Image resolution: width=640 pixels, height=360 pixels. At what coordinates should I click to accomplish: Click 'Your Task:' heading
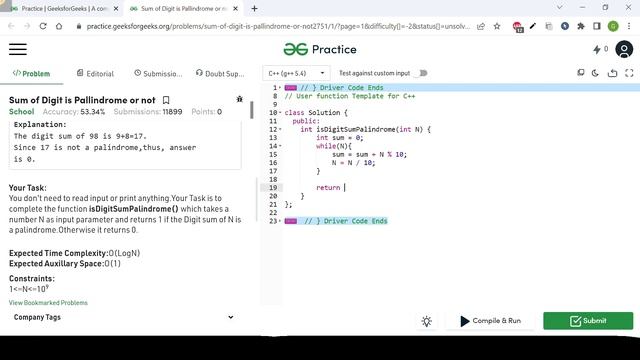(28, 188)
